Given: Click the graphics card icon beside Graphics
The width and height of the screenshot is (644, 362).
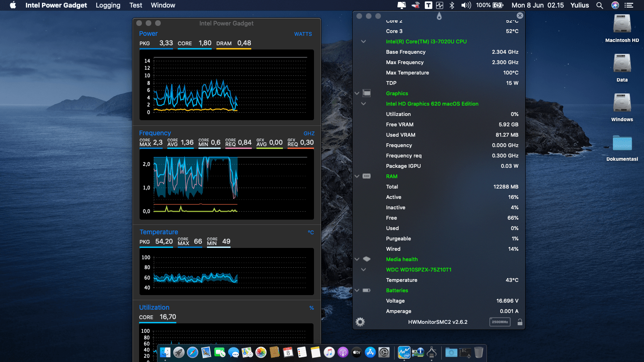Looking at the screenshot, I should [367, 93].
